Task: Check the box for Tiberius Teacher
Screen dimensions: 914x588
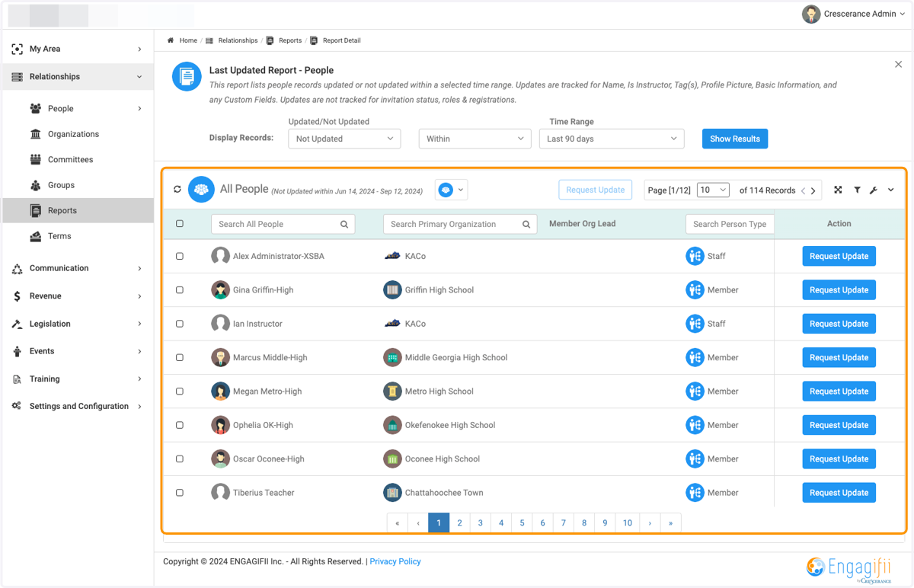Action: 180,492
